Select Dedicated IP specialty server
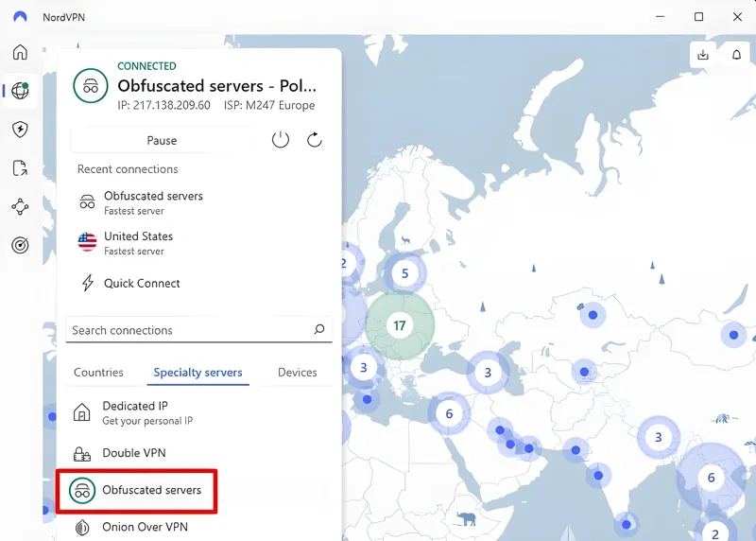Viewport: 756px width, 541px height. pos(199,413)
